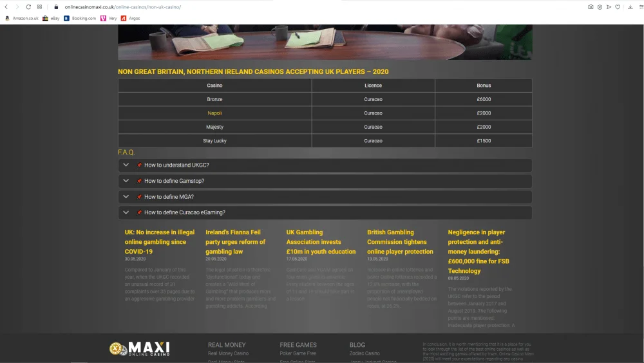Screen dimensions: 644x363
Task: Expand 'How to understand UKGC?' chevron
Action: click(x=126, y=165)
